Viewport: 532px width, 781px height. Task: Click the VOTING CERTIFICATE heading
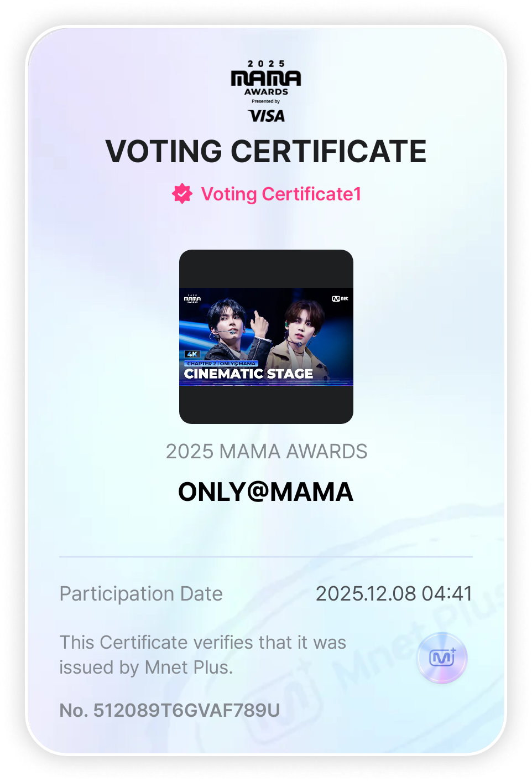(x=266, y=152)
